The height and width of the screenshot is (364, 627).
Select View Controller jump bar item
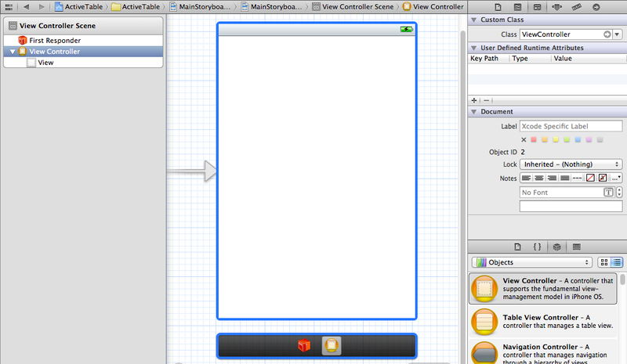(x=433, y=7)
